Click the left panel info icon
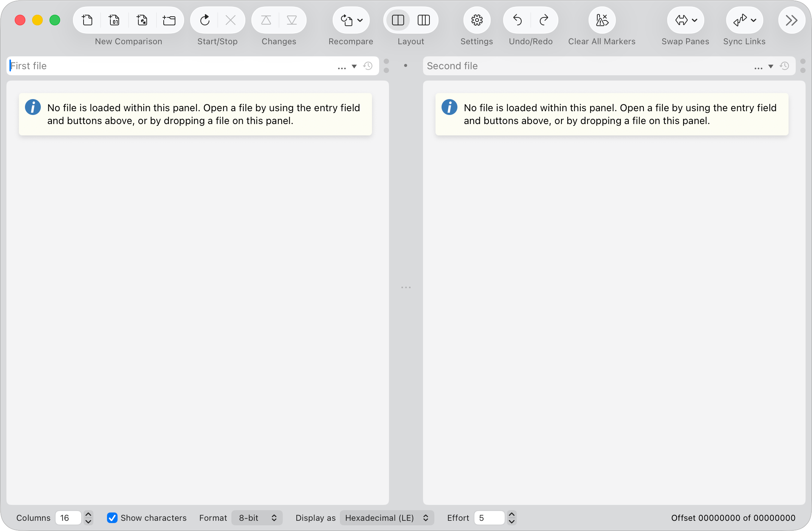This screenshot has width=812, height=531. click(x=33, y=107)
